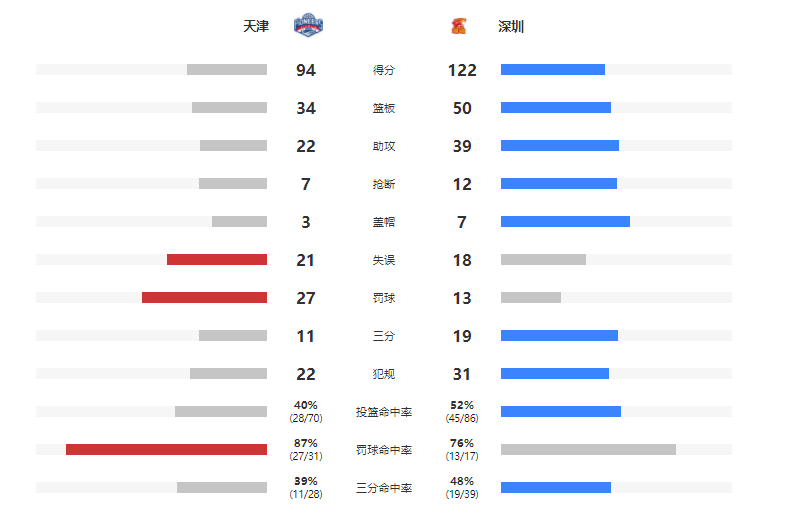Select the 投篮命中率 label
Screen dimensions: 789x525
(x=383, y=412)
